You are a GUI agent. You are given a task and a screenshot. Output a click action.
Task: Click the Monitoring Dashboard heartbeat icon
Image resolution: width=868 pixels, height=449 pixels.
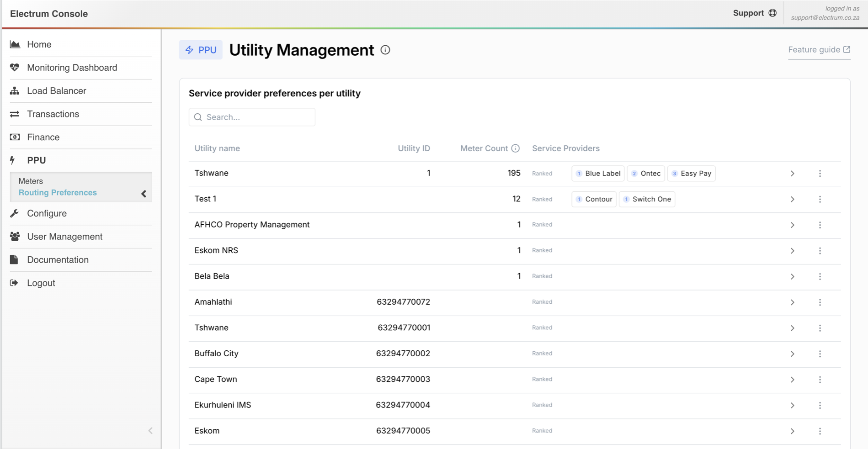pyautogui.click(x=15, y=68)
